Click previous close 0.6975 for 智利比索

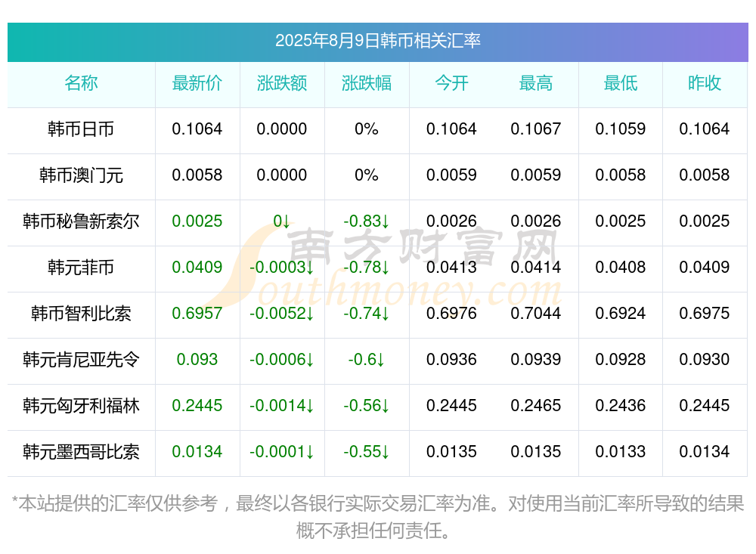[705, 314]
